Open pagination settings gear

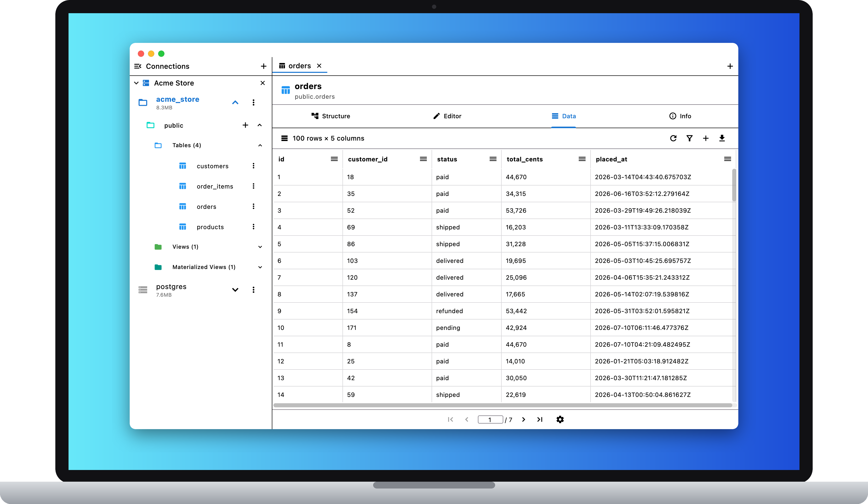(560, 419)
